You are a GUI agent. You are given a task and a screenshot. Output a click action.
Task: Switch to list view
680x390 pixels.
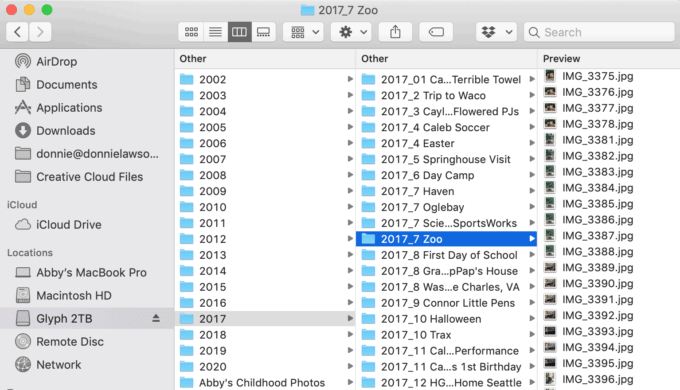coord(216,32)
